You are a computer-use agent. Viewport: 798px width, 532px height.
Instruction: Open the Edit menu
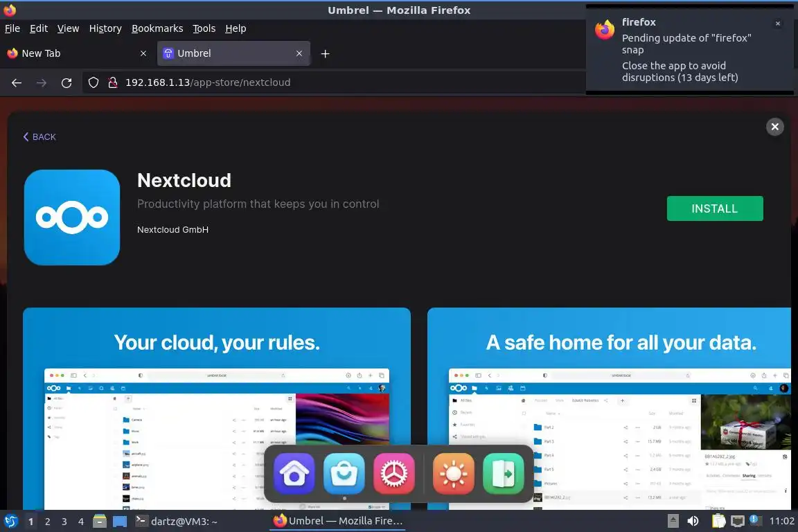click(39, 28)
